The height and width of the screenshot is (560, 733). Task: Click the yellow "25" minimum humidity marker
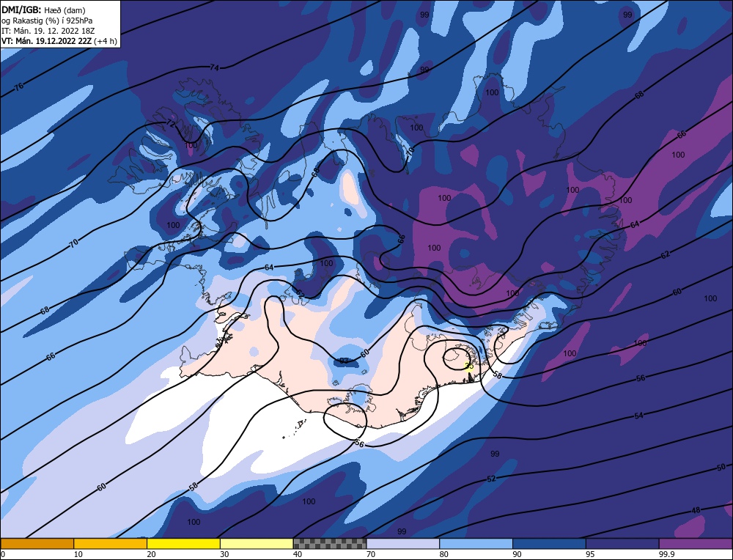point(469,366)
